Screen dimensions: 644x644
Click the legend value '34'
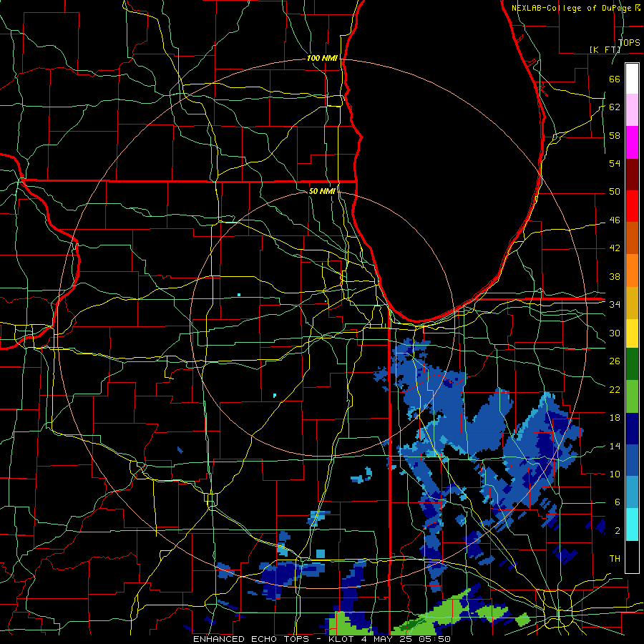point(615,304)
